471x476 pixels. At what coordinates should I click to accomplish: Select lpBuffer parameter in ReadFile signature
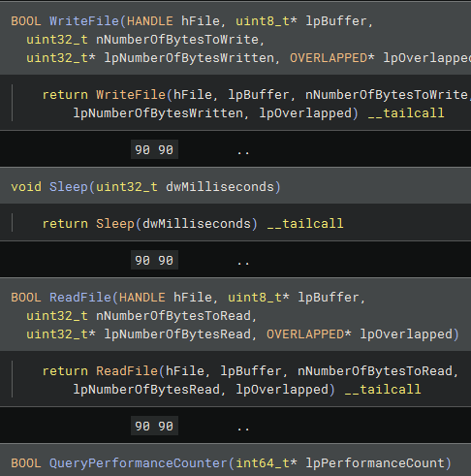tap(329, 298)
